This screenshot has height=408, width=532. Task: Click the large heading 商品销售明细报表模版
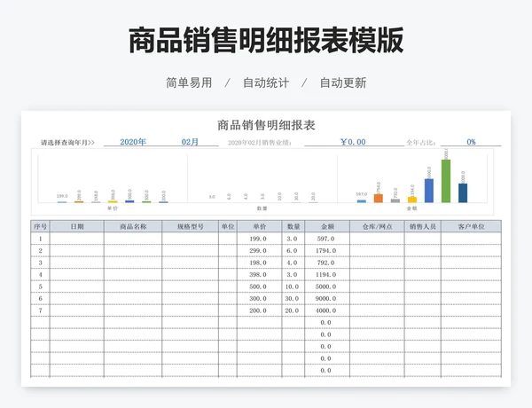point(266,40)
